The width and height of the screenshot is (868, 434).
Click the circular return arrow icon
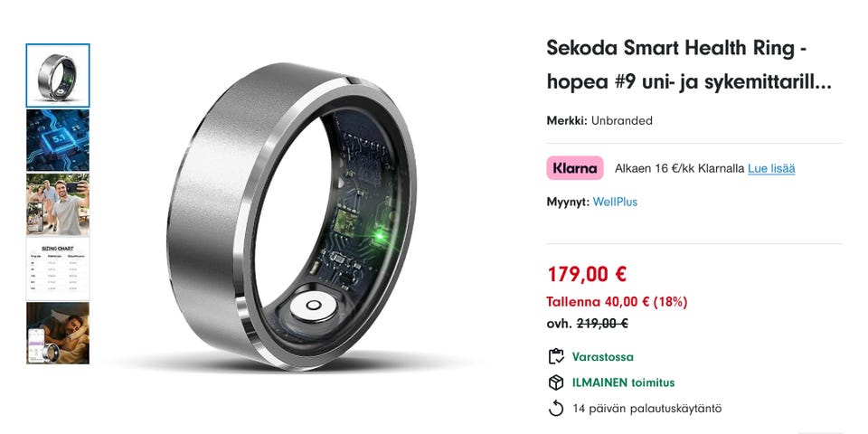pyautogui.click(x=556, y=409)
